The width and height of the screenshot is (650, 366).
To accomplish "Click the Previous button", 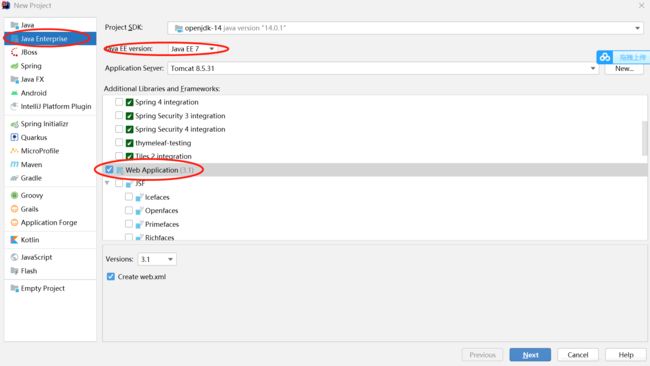I will (483, 355).
